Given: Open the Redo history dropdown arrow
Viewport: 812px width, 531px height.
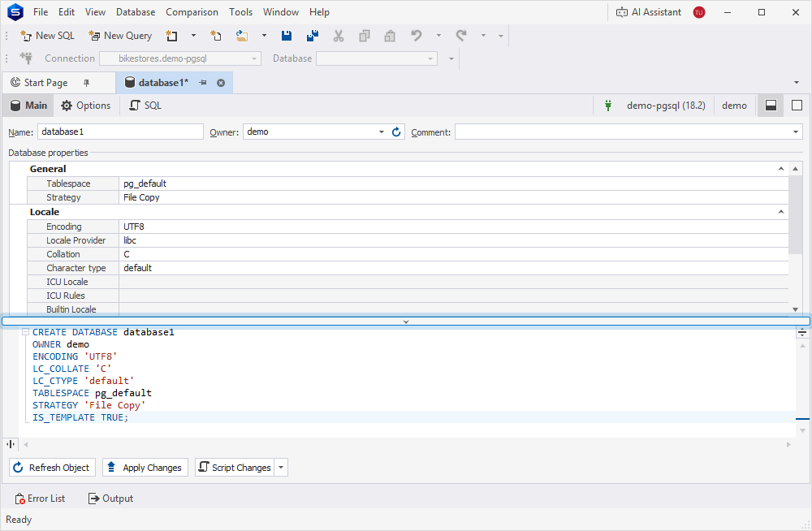Looking at the screenshot, I should click(x=483, y=36).
